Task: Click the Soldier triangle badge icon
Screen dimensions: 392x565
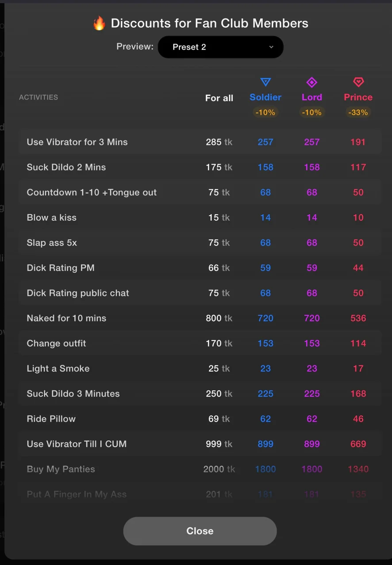Action: pyautogui.click(x=265, y=82)
